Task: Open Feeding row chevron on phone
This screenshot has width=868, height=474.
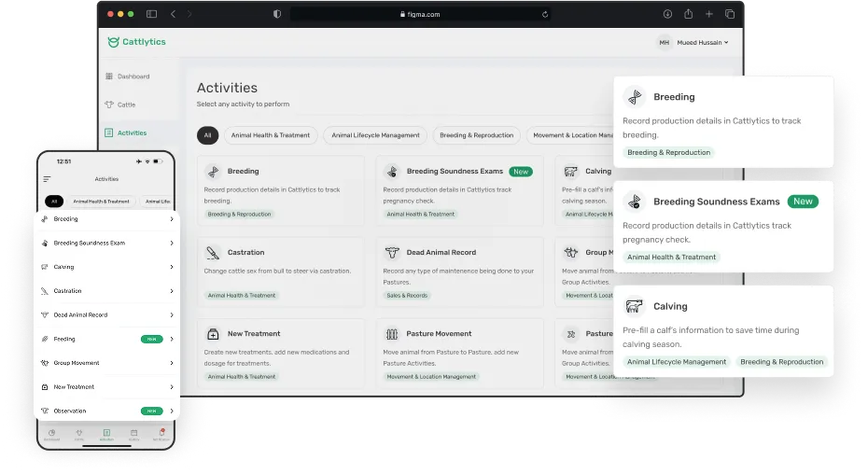Action: [x=172, y=339]
